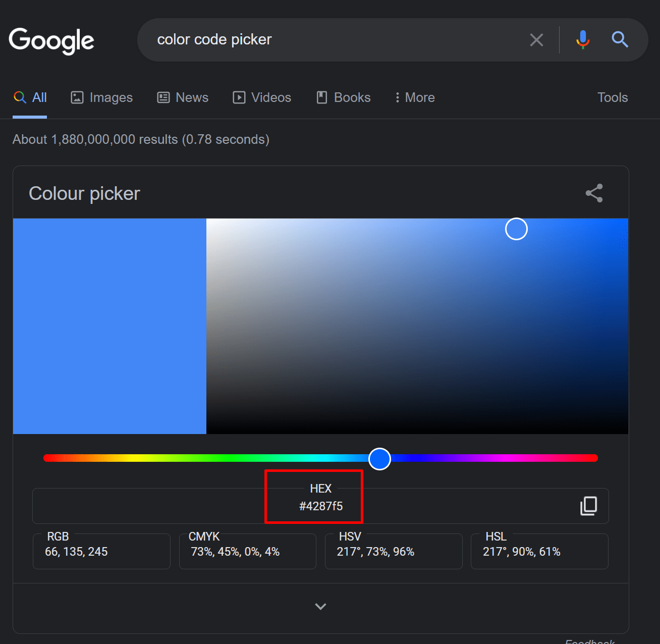Click the circular selector in colour gradient
Viewport: 660px width, 644px height.
[516, 229]
